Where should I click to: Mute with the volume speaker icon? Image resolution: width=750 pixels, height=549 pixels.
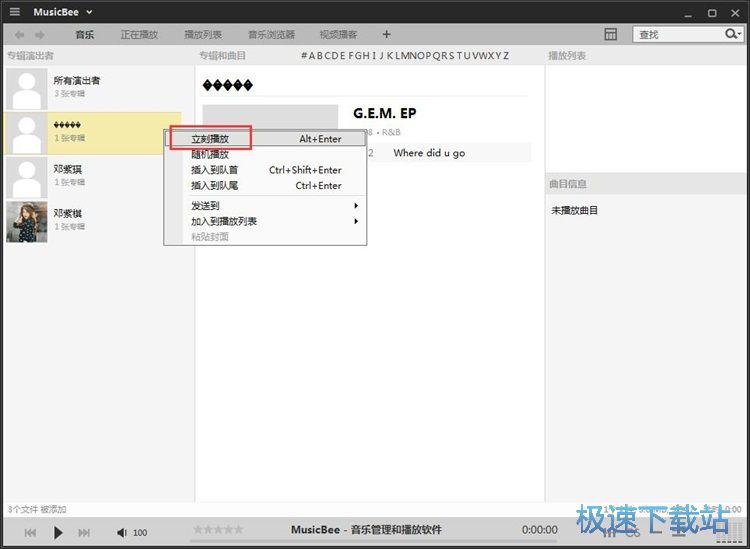pos(122,532)
